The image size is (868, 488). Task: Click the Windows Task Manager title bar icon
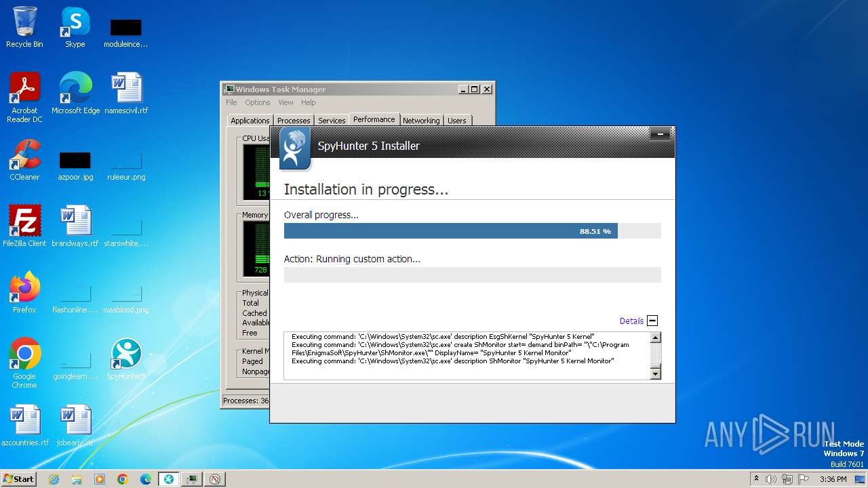click(230, 89)
